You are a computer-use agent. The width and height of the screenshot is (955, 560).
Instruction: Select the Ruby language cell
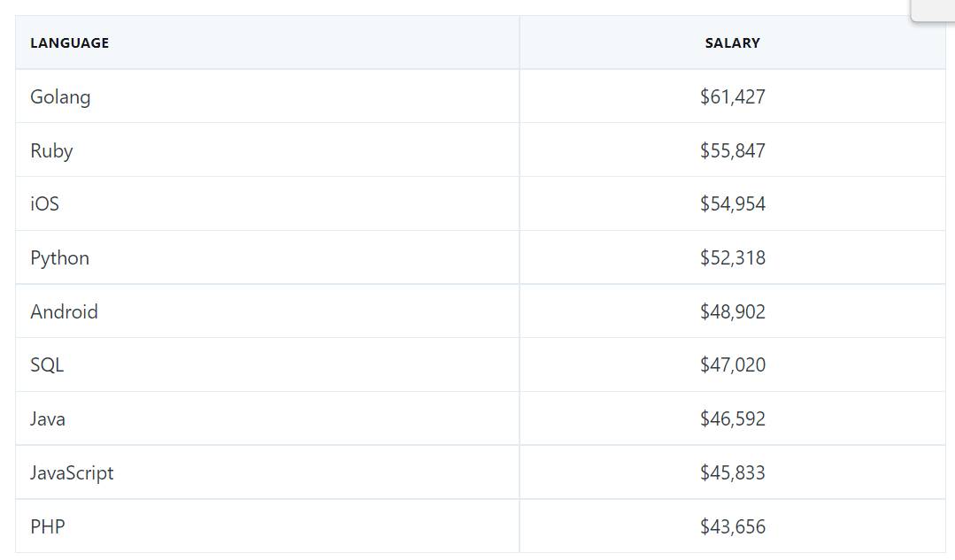267,150
